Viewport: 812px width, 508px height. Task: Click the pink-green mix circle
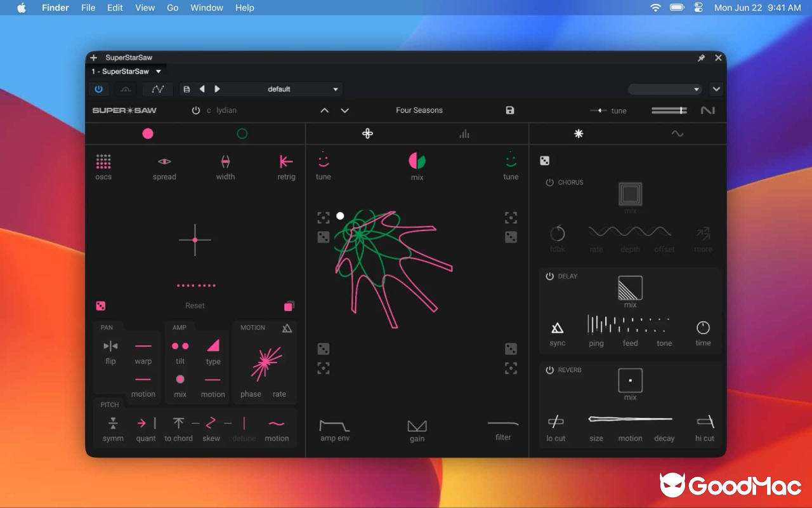417,161
